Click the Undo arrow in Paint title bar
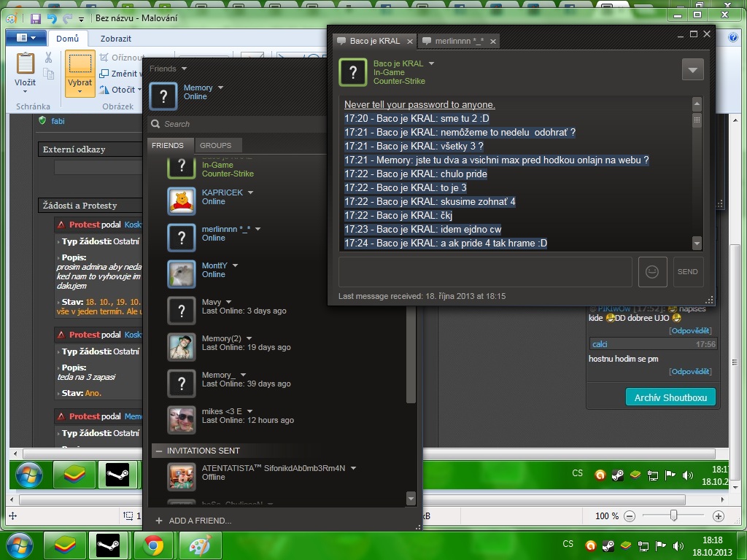The image size is (747, 560). (52, 18)
